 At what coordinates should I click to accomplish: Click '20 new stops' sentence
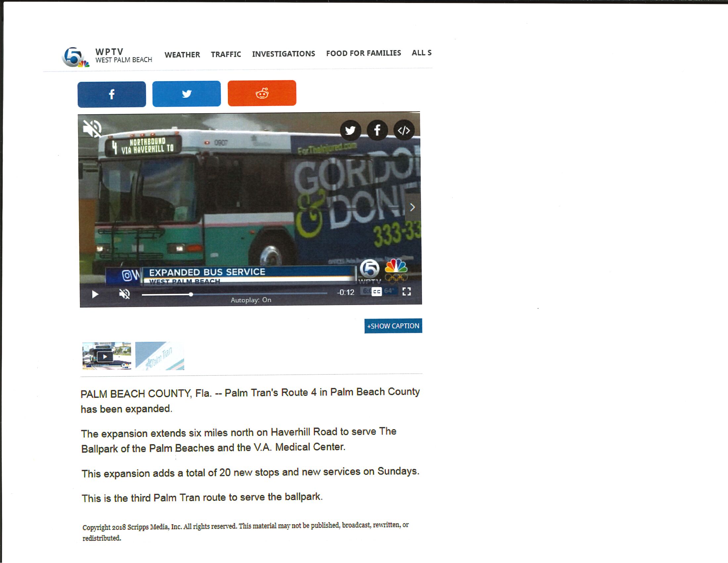pyautogui.click(x=250, y=473)
